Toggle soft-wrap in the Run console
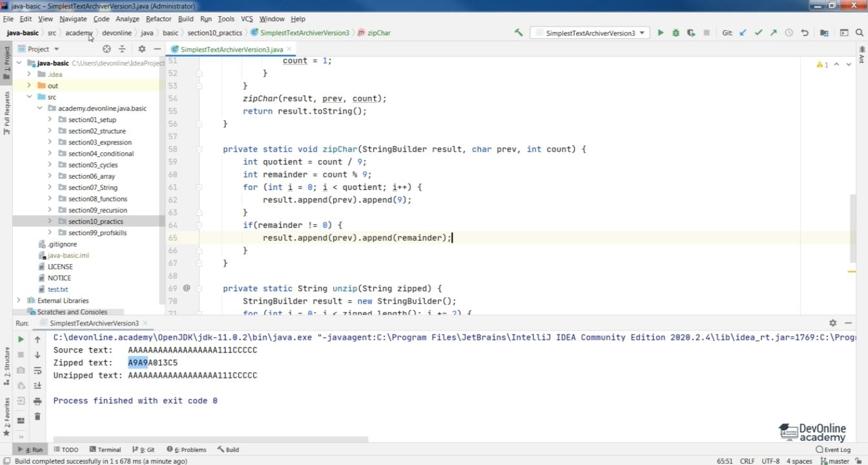 pos(37,370)
